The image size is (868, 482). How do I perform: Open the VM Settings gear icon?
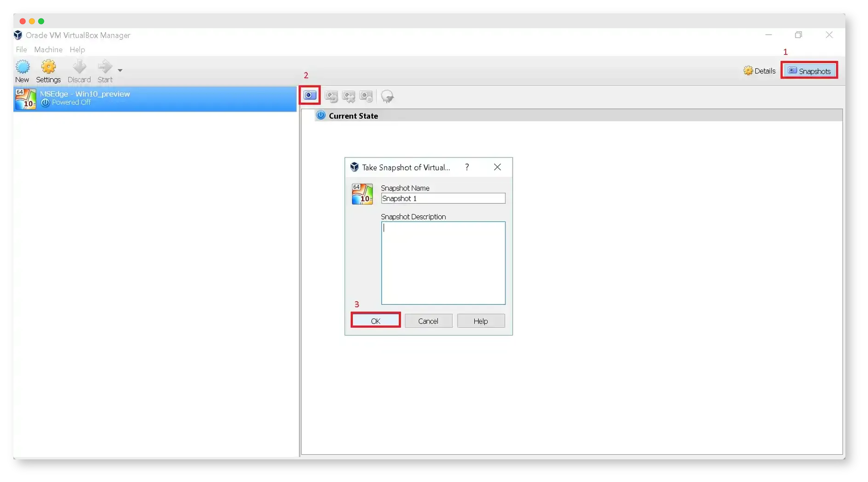click(49, 67)
